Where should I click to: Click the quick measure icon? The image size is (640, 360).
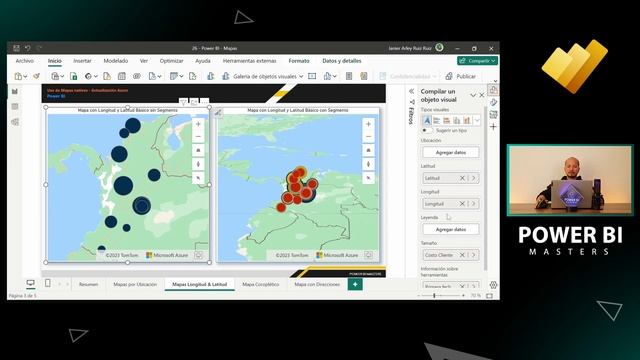coord(364,76)
